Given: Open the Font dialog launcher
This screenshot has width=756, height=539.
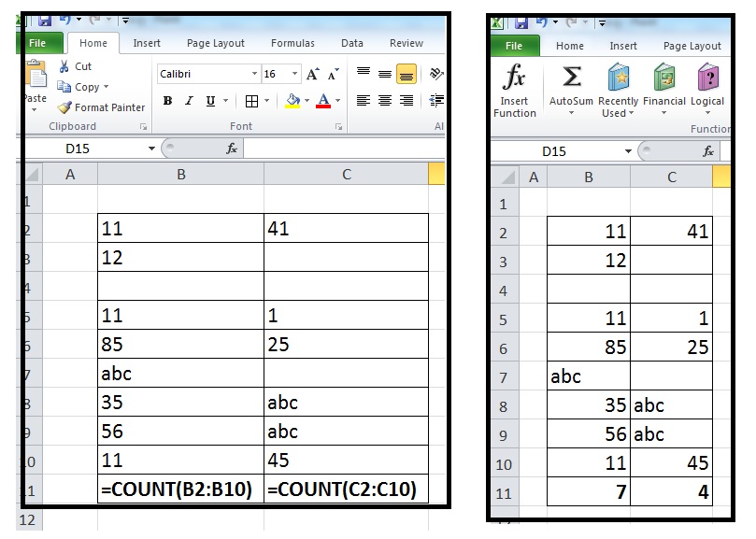Looking at the screenshot, I should click(x=337, y=126).
